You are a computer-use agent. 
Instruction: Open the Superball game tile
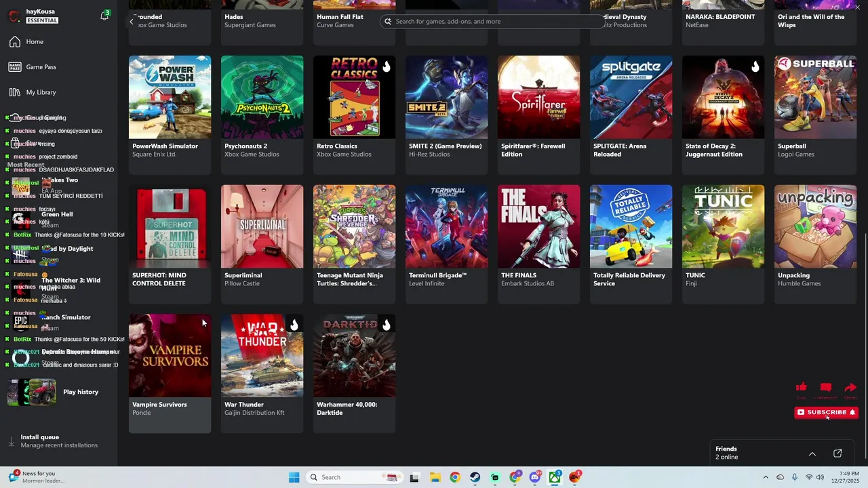(815, 115)
